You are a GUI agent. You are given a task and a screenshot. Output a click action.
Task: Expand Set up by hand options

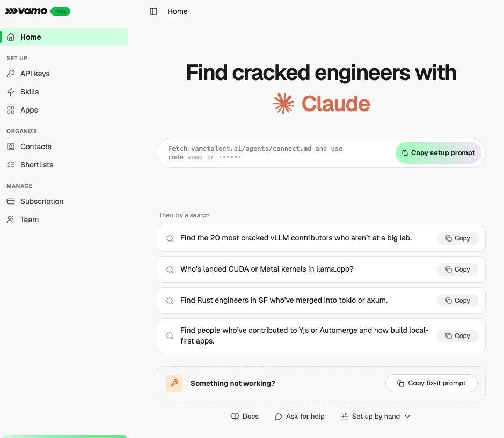[x=375, y=417]
